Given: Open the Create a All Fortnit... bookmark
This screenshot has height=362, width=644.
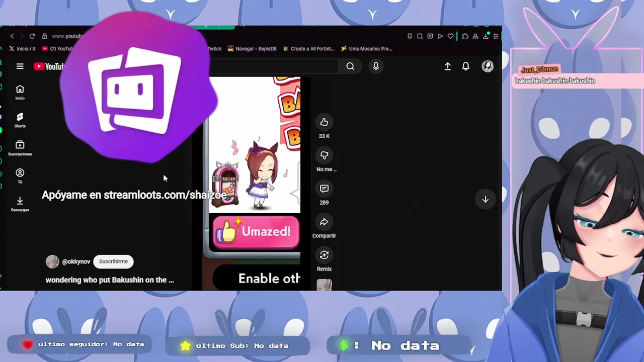Looking at the screenshot, I should 309,49.
